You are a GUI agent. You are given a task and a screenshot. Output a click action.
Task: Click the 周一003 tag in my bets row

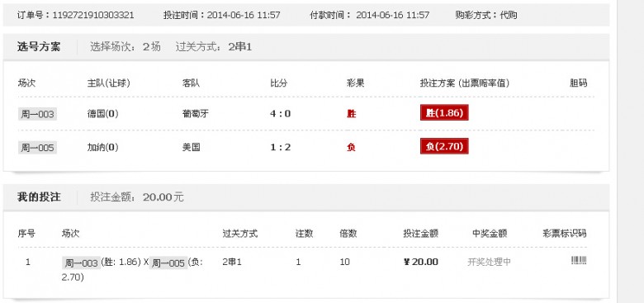(81, 263)
